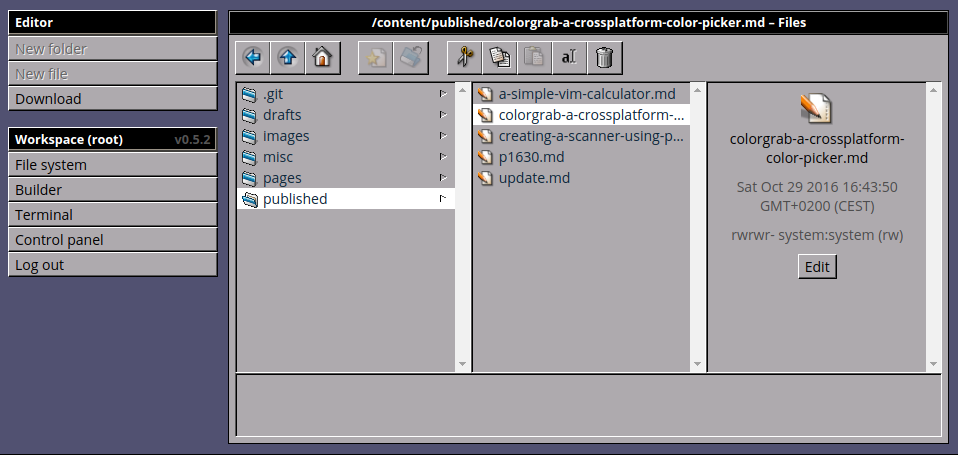
Task: Choose Download in the Editor menu
Action: tap(112, 99)
